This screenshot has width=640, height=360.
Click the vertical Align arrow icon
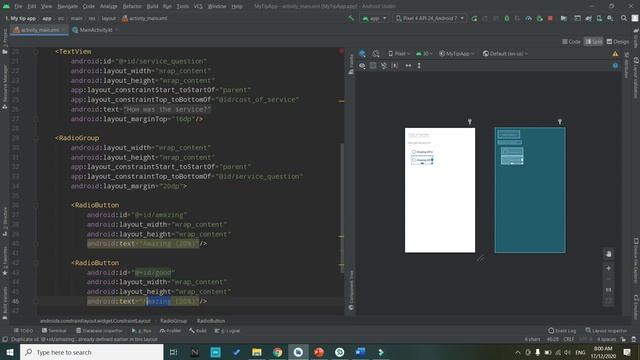[419, 65]
